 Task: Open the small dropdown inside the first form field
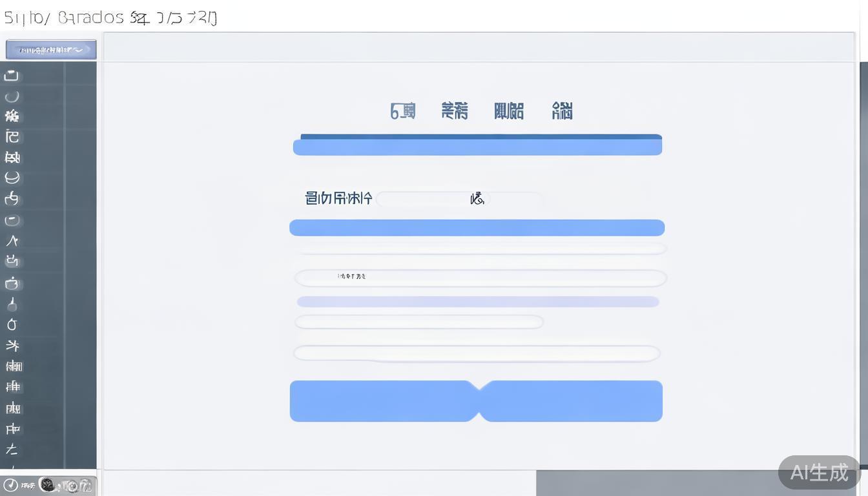[x=477, y=198]
